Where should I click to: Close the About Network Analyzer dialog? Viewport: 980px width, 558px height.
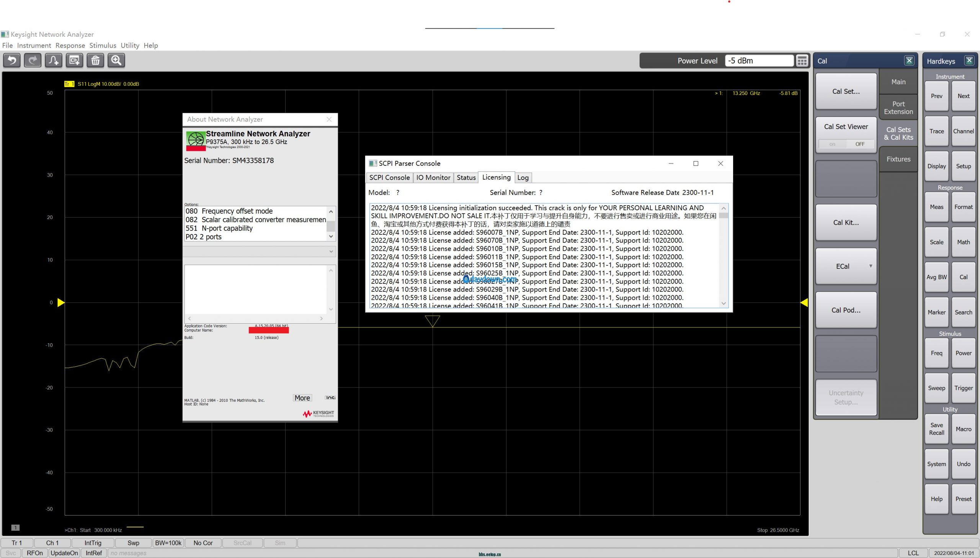pos(329,119)
